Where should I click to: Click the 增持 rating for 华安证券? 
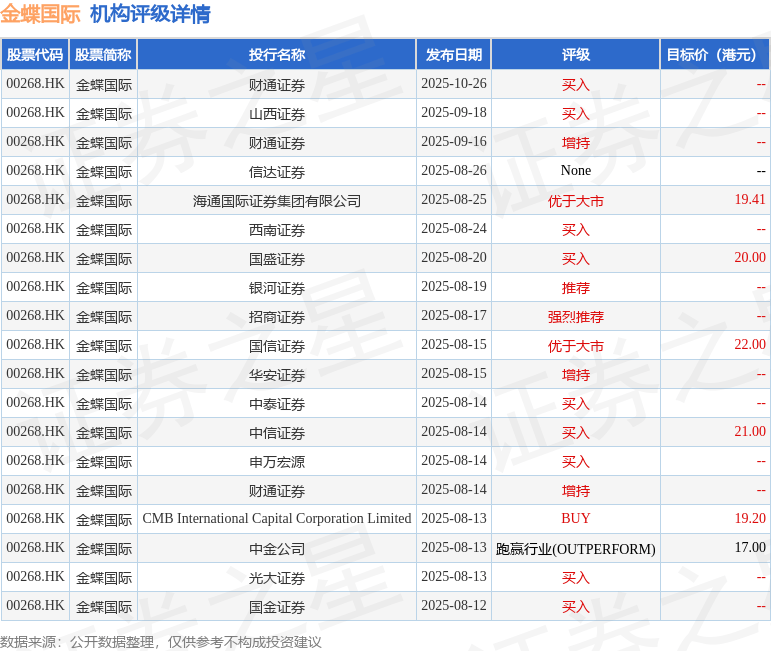click(x=576, y=375)
